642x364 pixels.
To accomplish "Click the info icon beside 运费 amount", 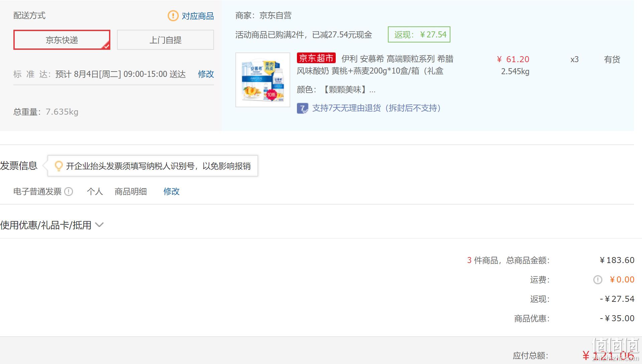I will [598, 280].
